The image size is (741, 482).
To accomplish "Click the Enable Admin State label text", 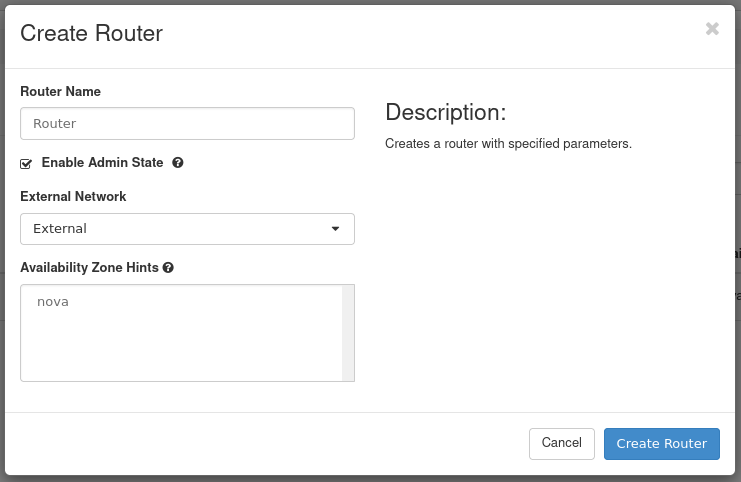I will 102,162.
